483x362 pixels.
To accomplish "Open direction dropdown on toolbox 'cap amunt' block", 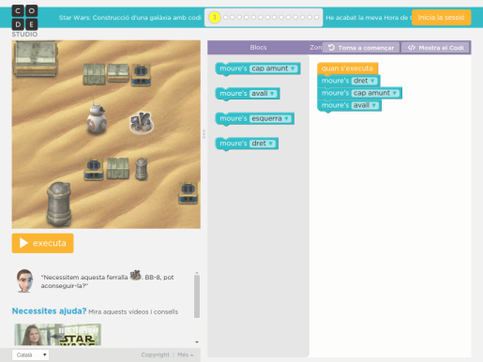I will click(x=293, y=68).
